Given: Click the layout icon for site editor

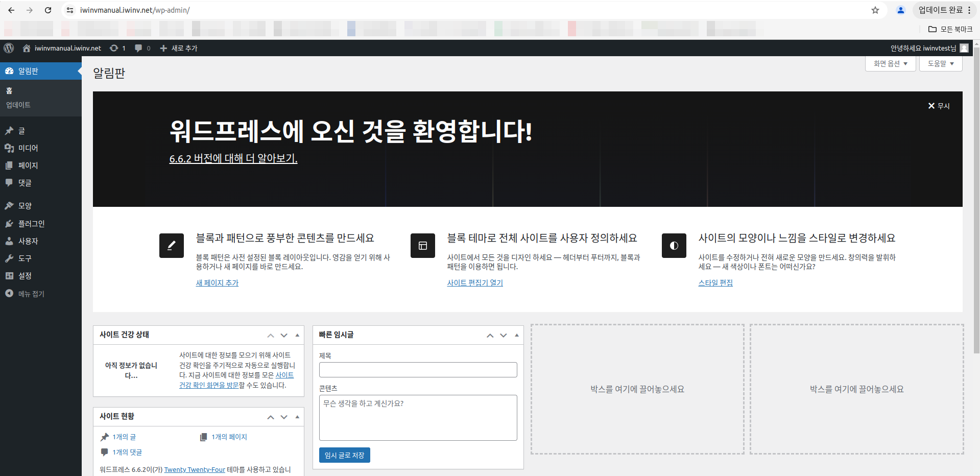Looking at the screenshot, I should (423, 246).
